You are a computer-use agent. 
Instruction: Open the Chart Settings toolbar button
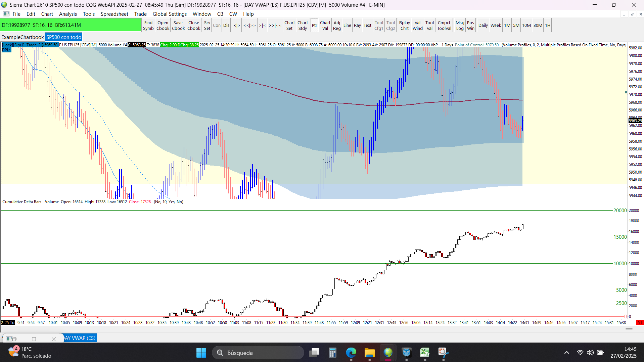[289, 26]
